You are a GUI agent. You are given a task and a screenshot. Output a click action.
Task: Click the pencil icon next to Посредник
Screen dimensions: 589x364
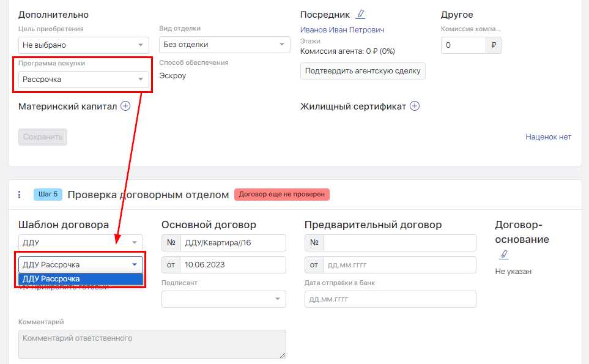pos(360,14)
